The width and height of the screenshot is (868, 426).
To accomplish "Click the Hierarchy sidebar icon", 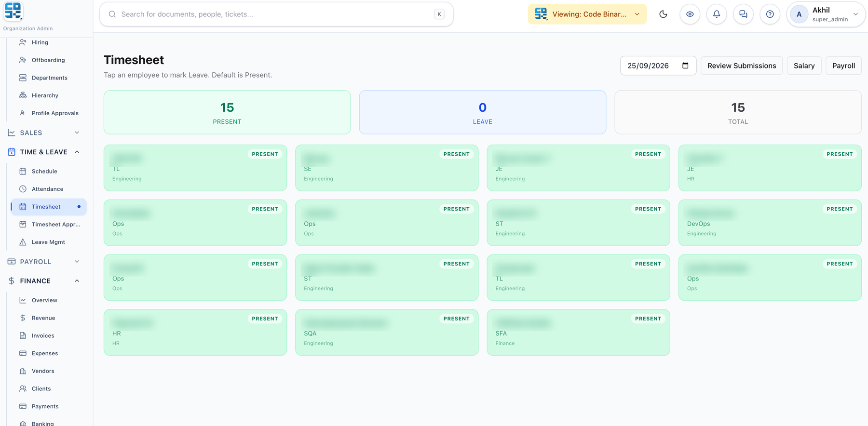I will click(23, 95).
